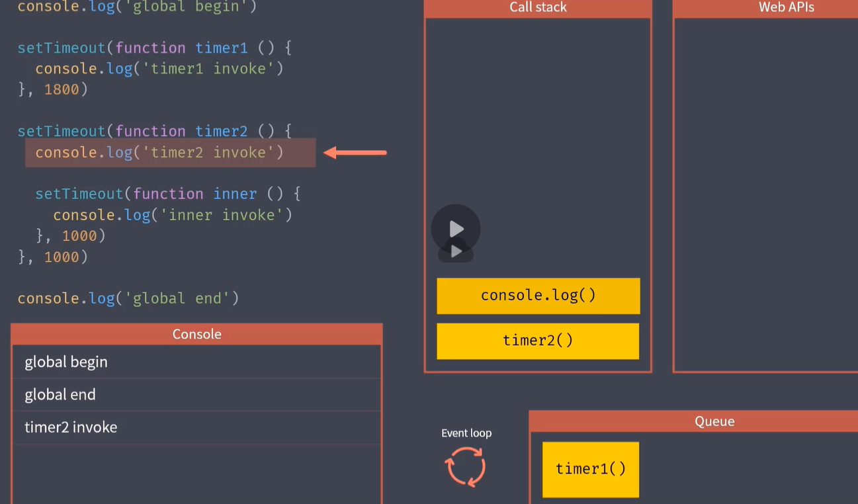Click the large round play button

click(456, 229)
